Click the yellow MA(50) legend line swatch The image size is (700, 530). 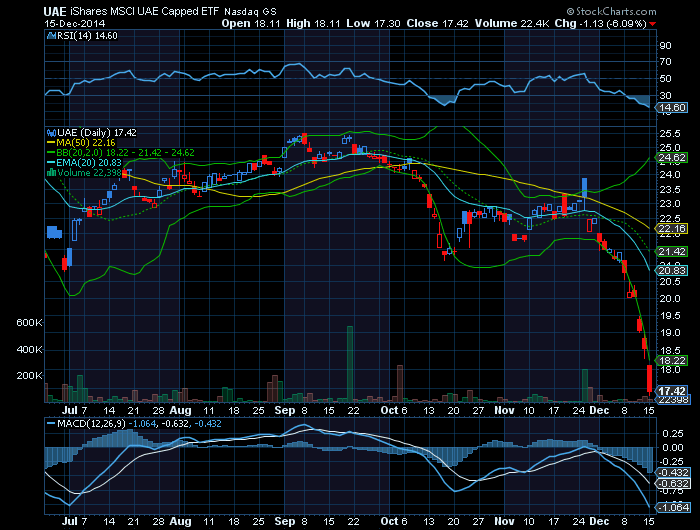pyautogui.click(x=51, y=143)
